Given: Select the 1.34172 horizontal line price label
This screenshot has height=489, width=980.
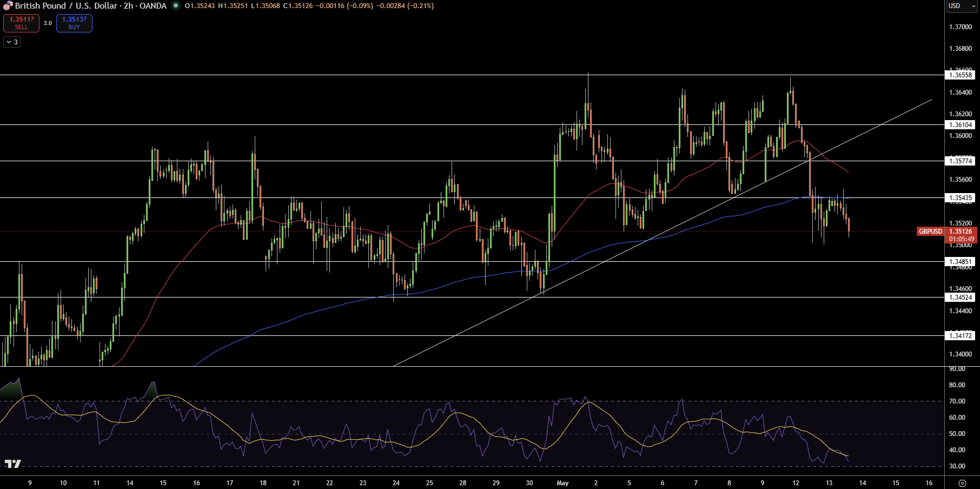Looking at the screenshot, I should coord(960,336).
